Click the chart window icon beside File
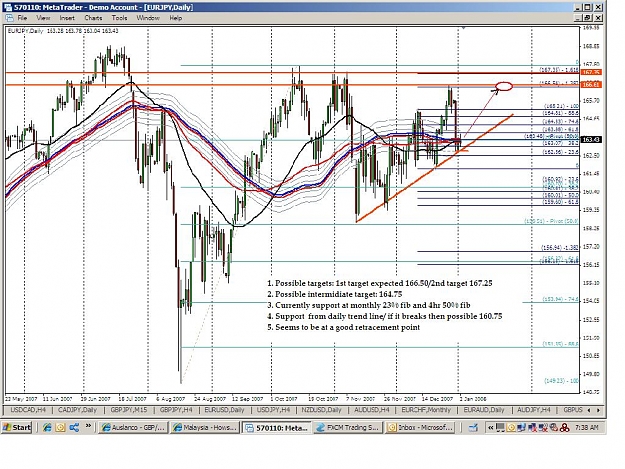This screenshot has width=625, height=469. tap(9, 18)
